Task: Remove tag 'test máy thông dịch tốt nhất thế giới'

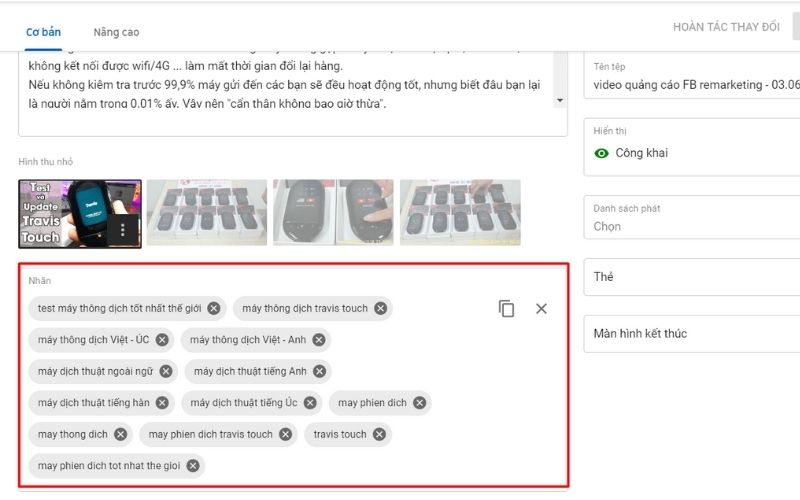Action: (x=214, y=308)
